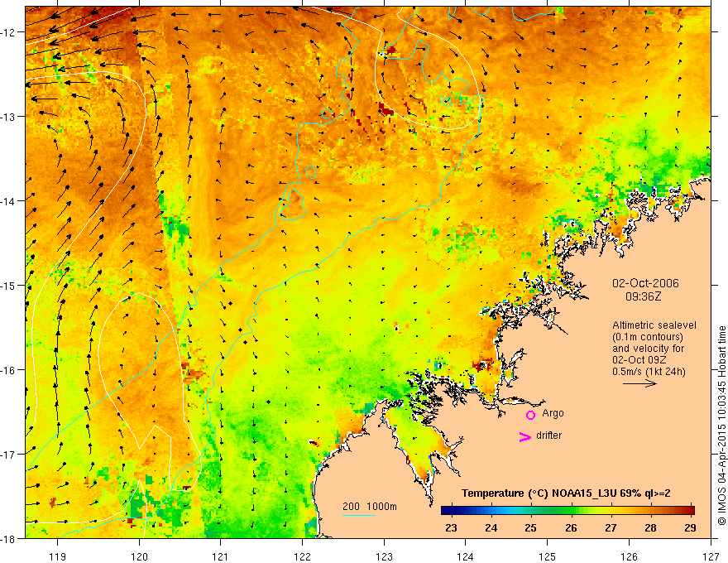Click the cyan 200 1000m isobath legend line
Image resolution: width=728 pixels, height=563 pixels.
[x=359, y=515]
